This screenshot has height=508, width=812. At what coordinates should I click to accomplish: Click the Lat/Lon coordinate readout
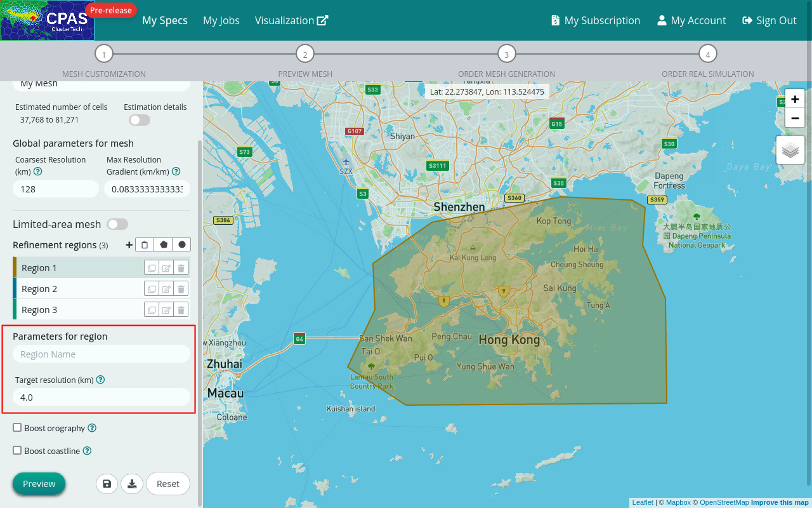(x=487, y=91)
